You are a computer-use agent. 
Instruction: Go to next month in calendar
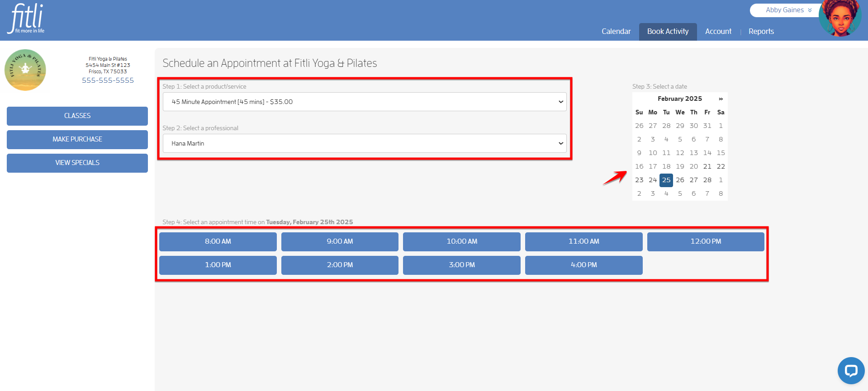[x=721, y=99]
